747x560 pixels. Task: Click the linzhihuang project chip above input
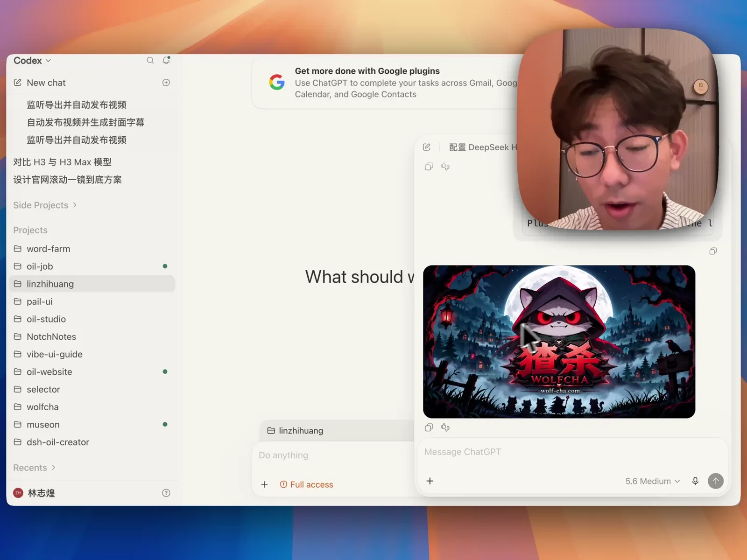pos(295,431)
